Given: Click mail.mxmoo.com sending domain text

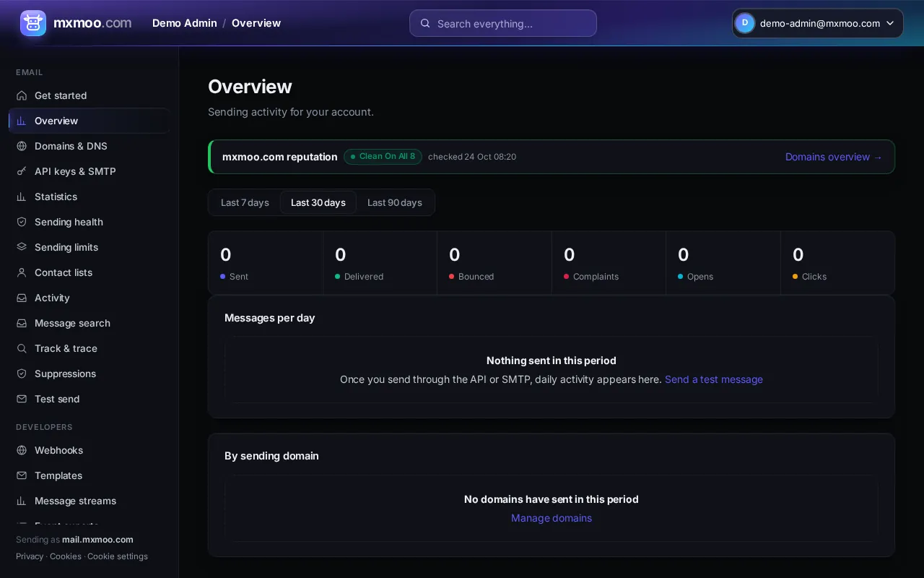Looking at the screenshot, I should pos(97,540).
